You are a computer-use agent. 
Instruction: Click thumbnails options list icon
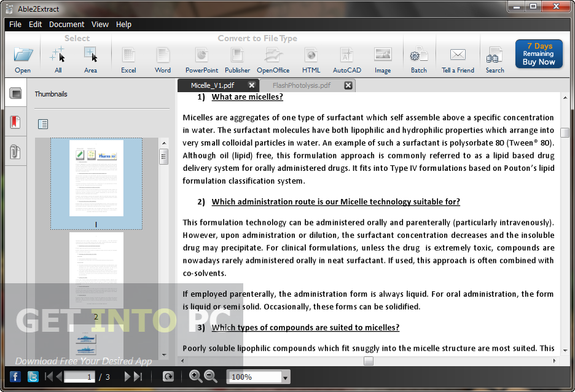point(43,124)
